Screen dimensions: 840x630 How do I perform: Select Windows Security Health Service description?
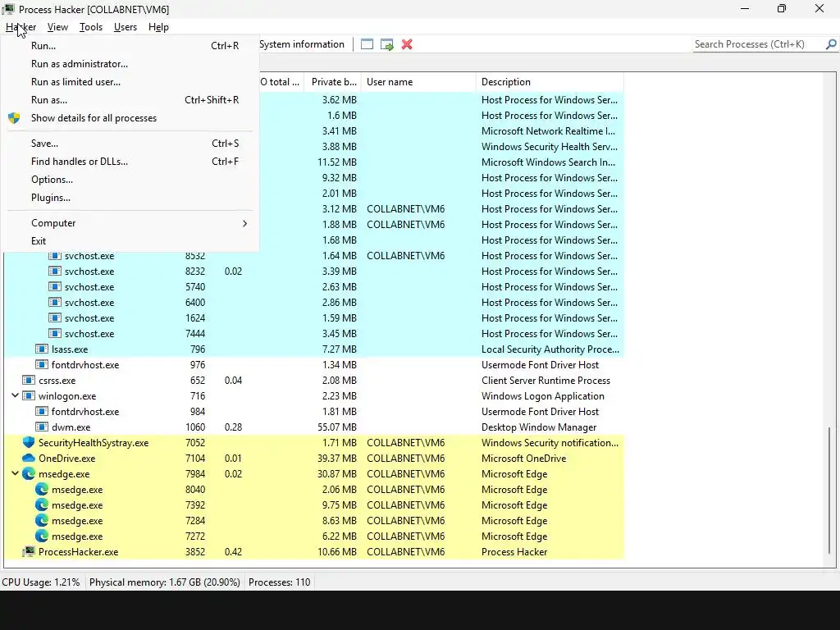549,147
